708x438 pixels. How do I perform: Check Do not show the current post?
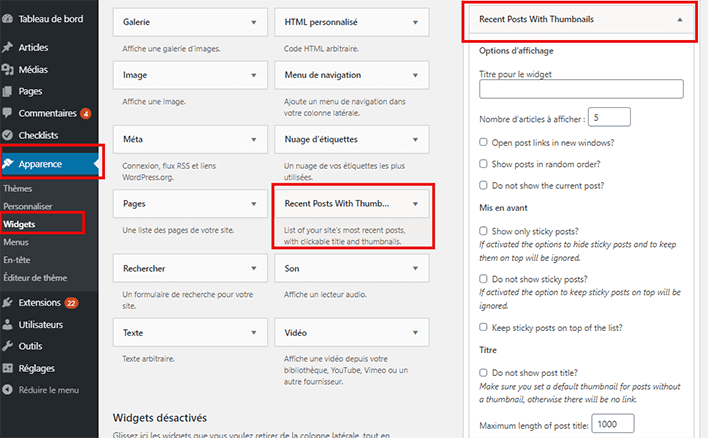point(483,185)
